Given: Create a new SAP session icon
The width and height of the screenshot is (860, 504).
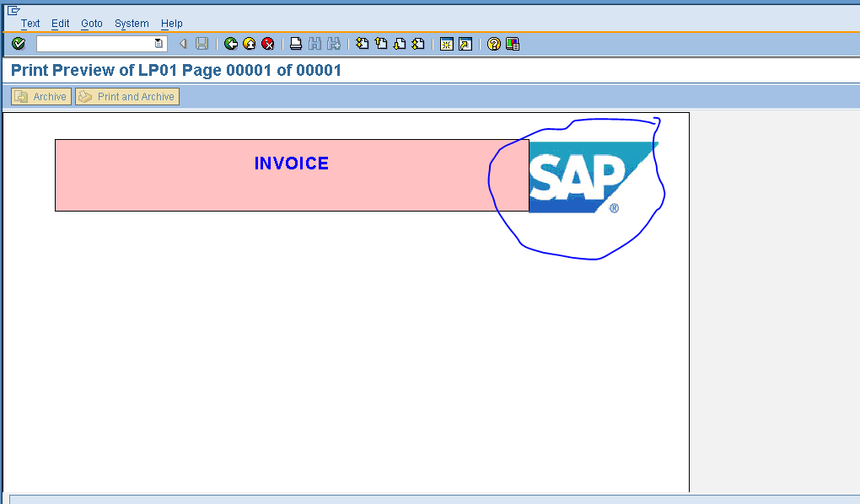Looking at the screenshot, I should tap(446, 43).
